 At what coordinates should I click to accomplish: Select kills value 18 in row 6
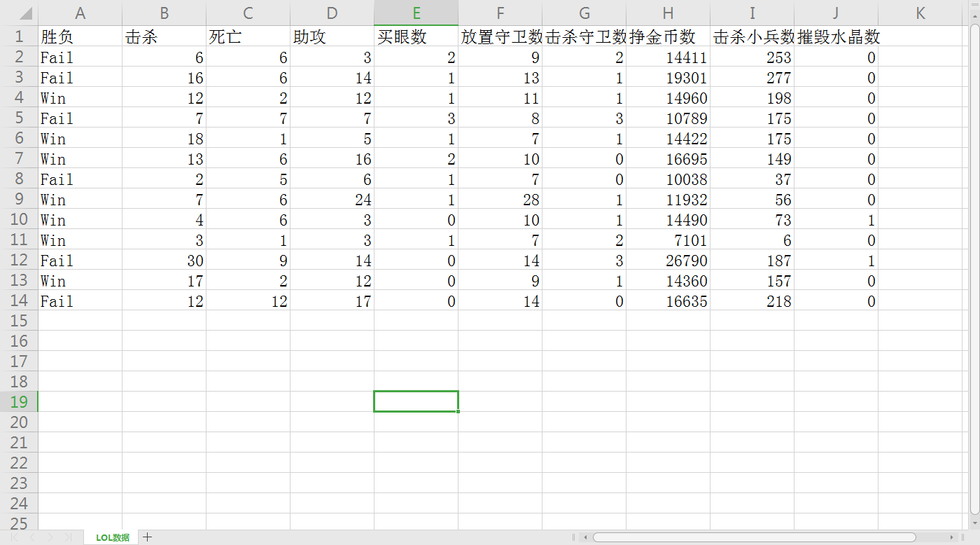point(164,138)
